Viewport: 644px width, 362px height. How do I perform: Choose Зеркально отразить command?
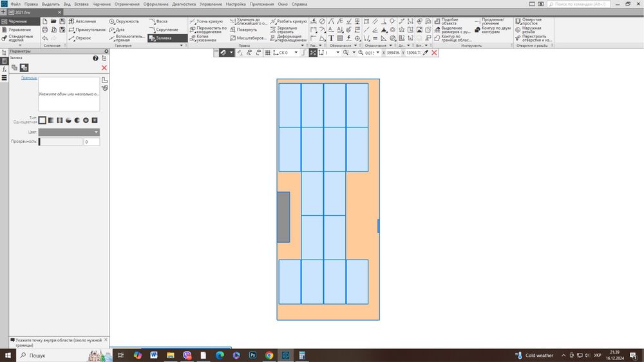click(x=283, y=30)
